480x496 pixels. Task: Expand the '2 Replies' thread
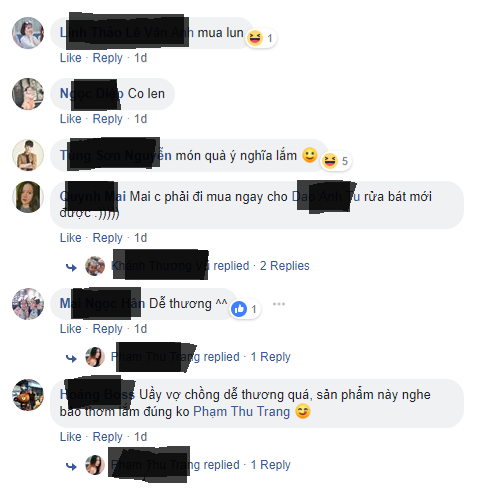(285, 266)
